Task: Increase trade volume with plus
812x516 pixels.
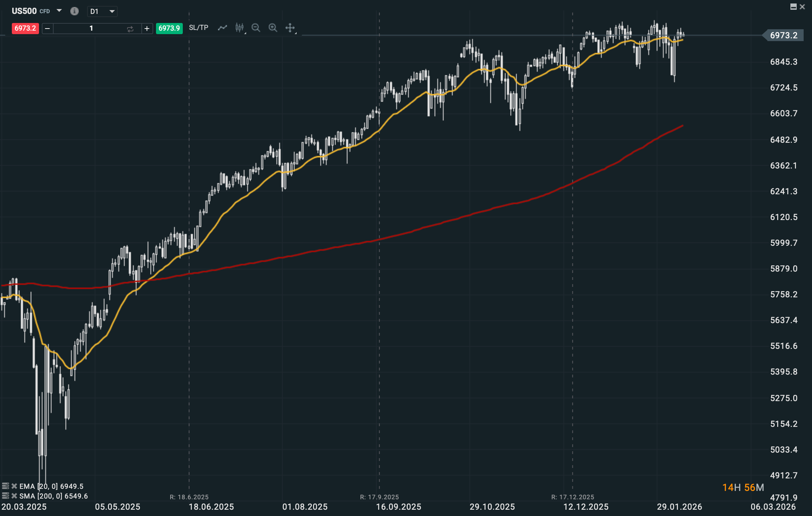Action: [147, 29]
